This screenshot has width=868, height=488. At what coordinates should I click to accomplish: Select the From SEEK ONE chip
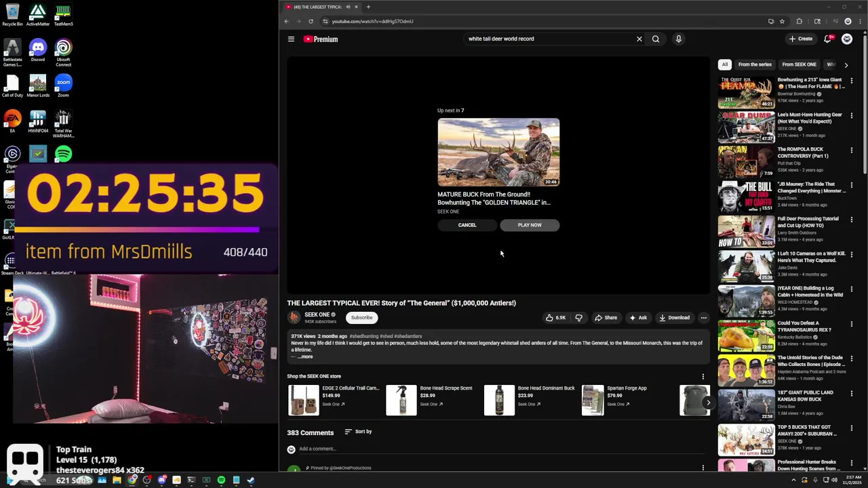[799, 64]
